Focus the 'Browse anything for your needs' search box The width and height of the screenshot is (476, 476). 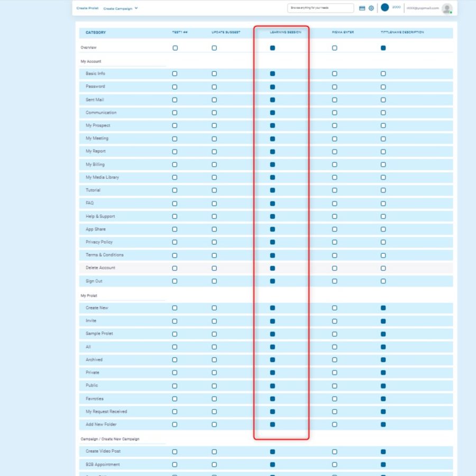click(321, 8)
